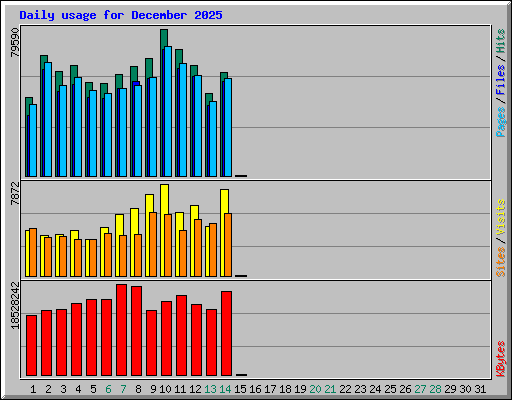Click green weekend day label '28'

click(x=435, y=389)
